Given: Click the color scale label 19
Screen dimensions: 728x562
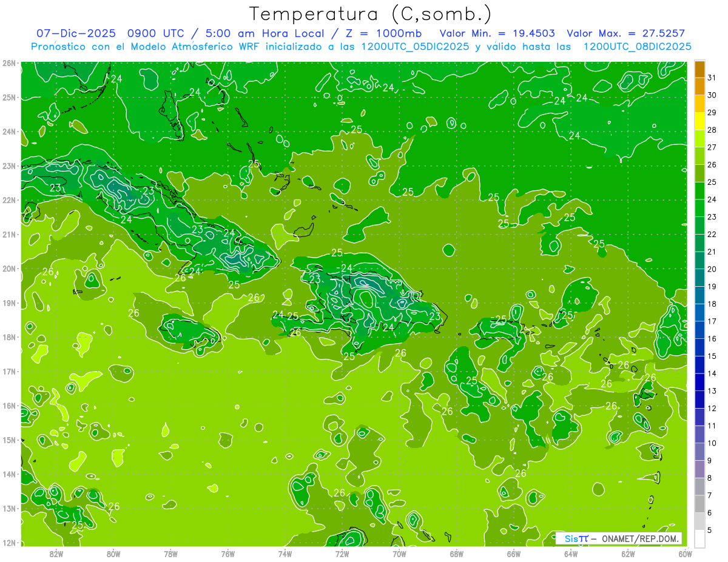Looking at the screenshot, I should coord(712,286).
